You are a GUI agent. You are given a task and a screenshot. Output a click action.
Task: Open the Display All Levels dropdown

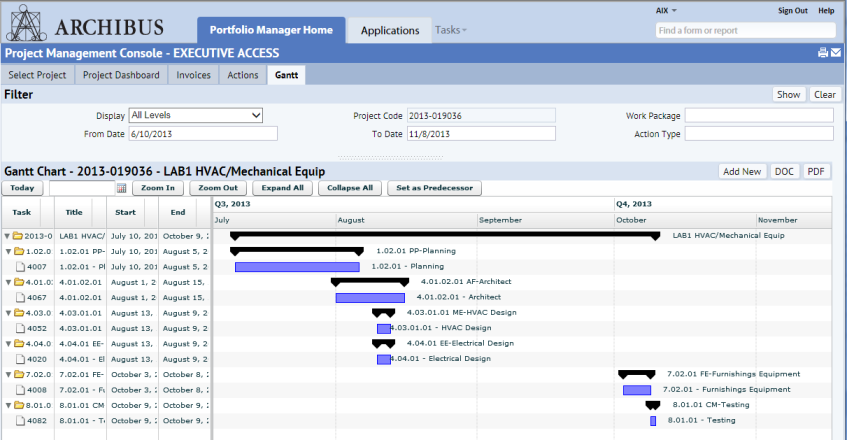pos(196,115)
